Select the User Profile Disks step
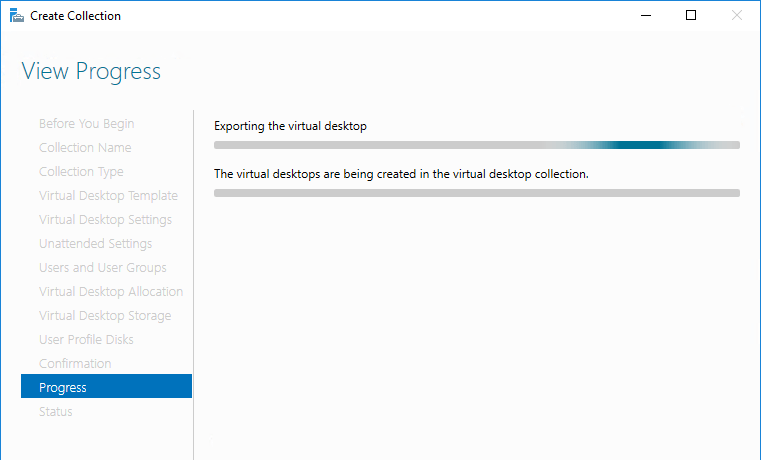Screen dimensions: 761x460 coord(86,340)
